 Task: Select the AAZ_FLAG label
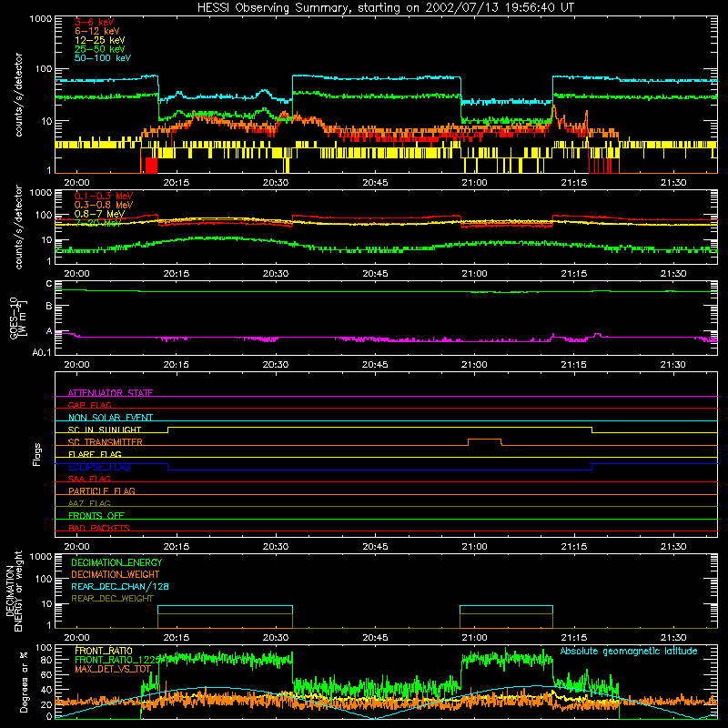click(89, 503)
